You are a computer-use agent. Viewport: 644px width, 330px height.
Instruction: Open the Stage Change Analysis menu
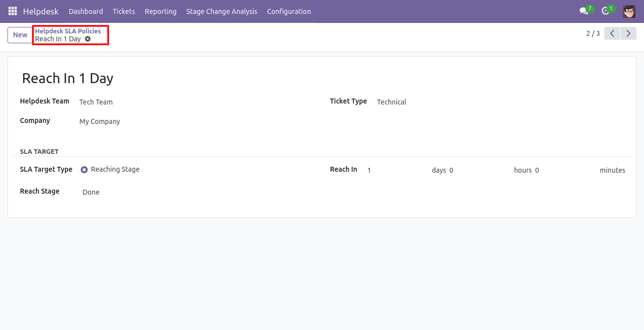222,11
